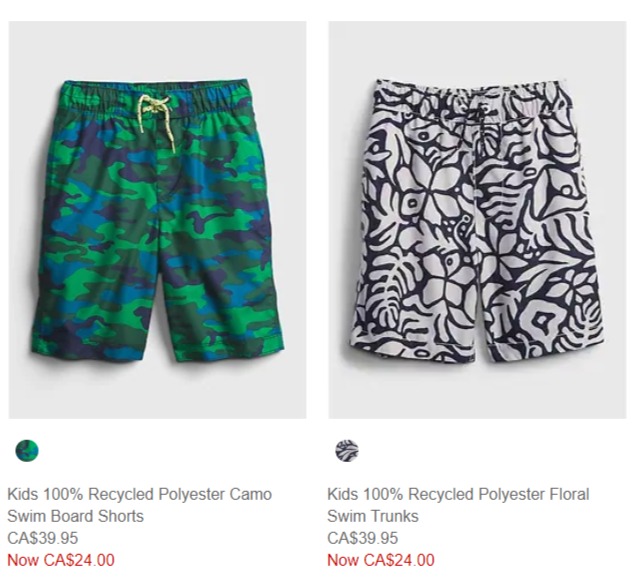Click the camo shorts Now CA$24.00 sale price
Image resolution: width=632 pixels, height=582 pixels.
coord(61,560)
